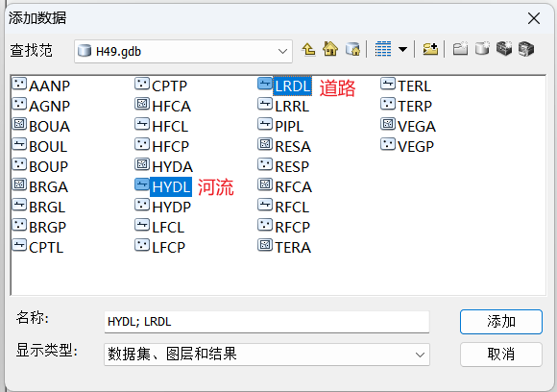This screenshot has height=392, width=557.
Task: Select the HYDA item name
Action: point(172,166)
